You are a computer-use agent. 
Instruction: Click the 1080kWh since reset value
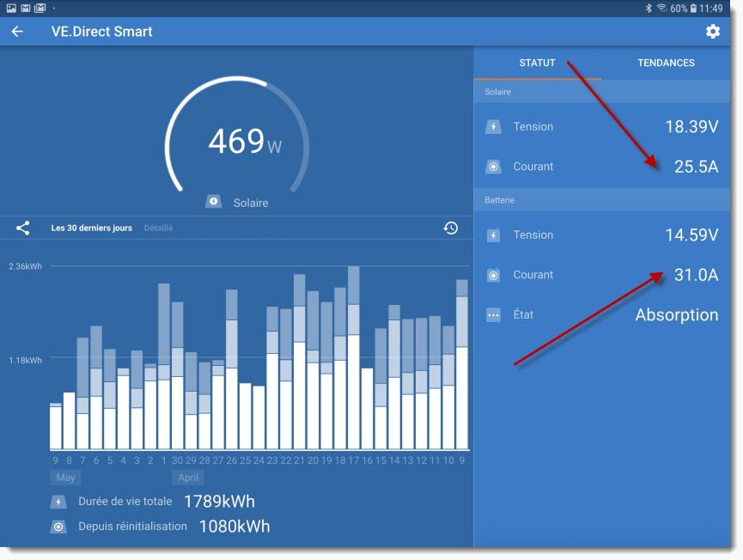point(234,527)
